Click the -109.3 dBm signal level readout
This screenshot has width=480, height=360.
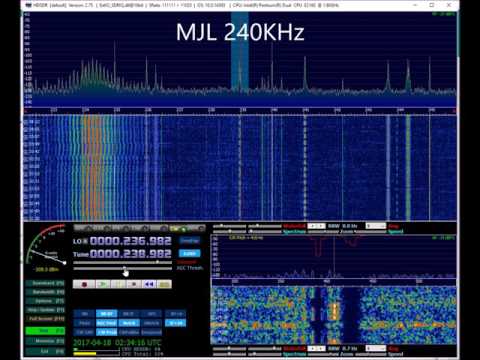coord(46,269)
